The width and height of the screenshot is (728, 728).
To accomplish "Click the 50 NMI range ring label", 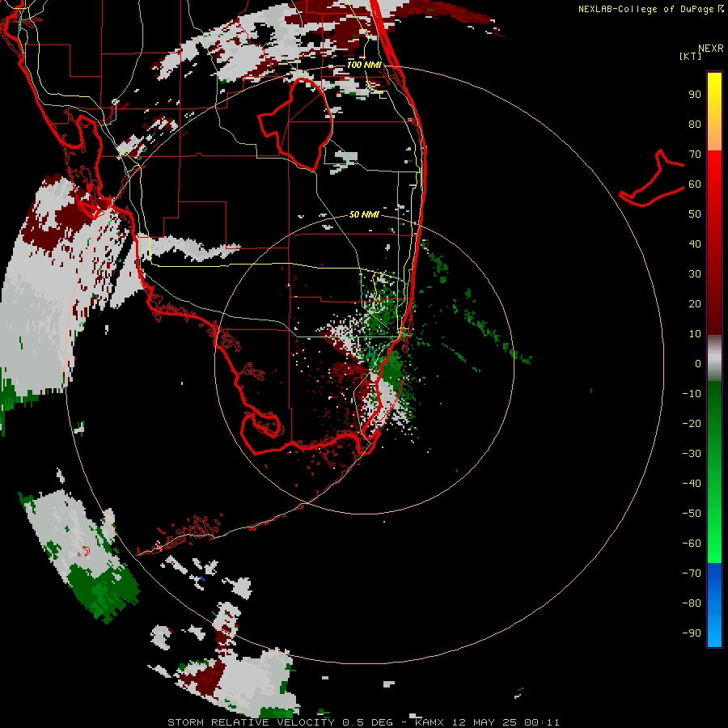I will click(x=364, y=214).
